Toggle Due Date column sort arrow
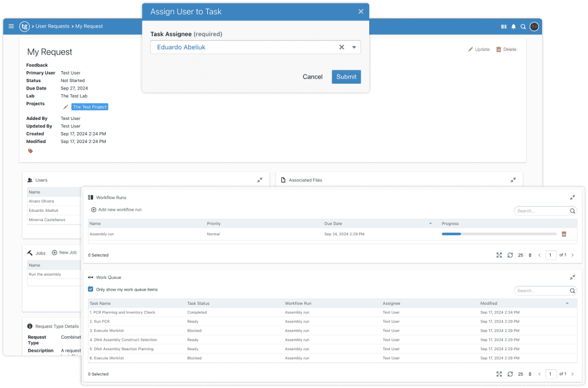The image size is (588, 388). (x=430, y=223)
